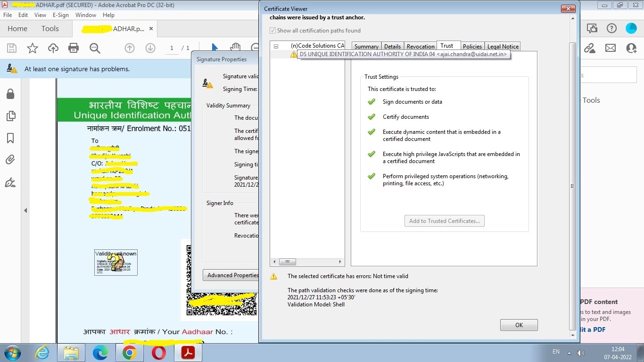
Task: Open the Legal Notice tab
Action: [x=503, y=46]
